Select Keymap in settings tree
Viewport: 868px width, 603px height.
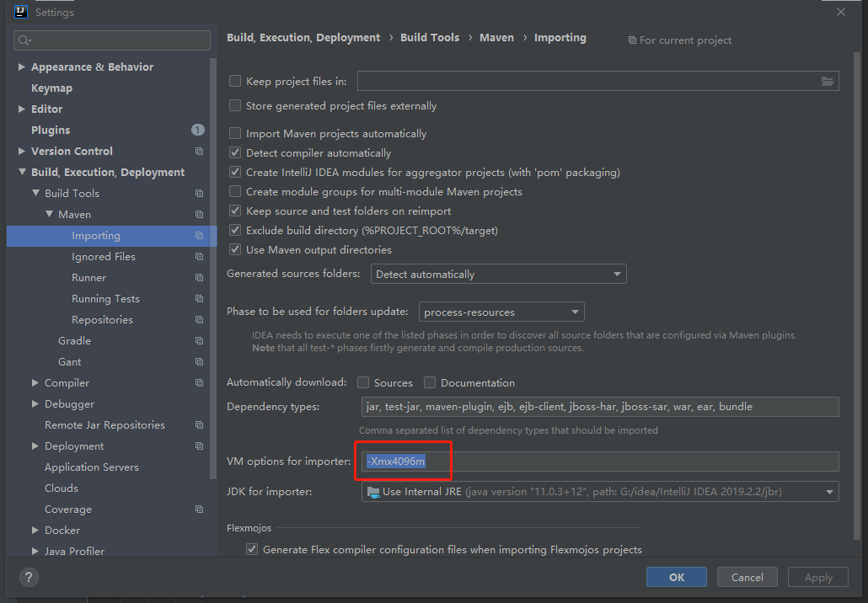pyautogui.click(x=51, y=88)
